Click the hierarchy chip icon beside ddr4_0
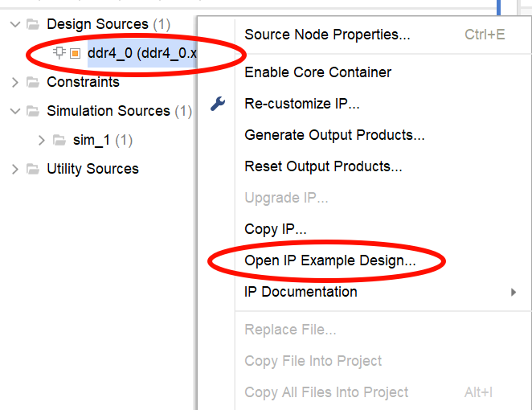 tap(59, 52)
